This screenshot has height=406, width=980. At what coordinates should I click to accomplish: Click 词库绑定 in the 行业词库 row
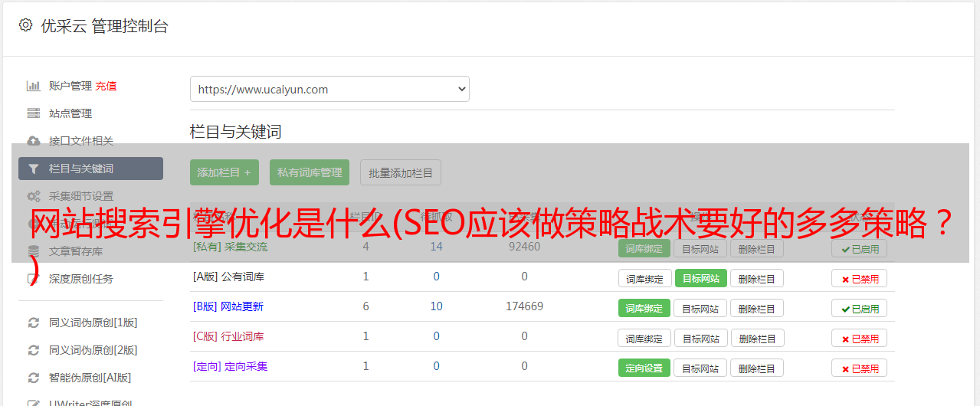[644, 338]
